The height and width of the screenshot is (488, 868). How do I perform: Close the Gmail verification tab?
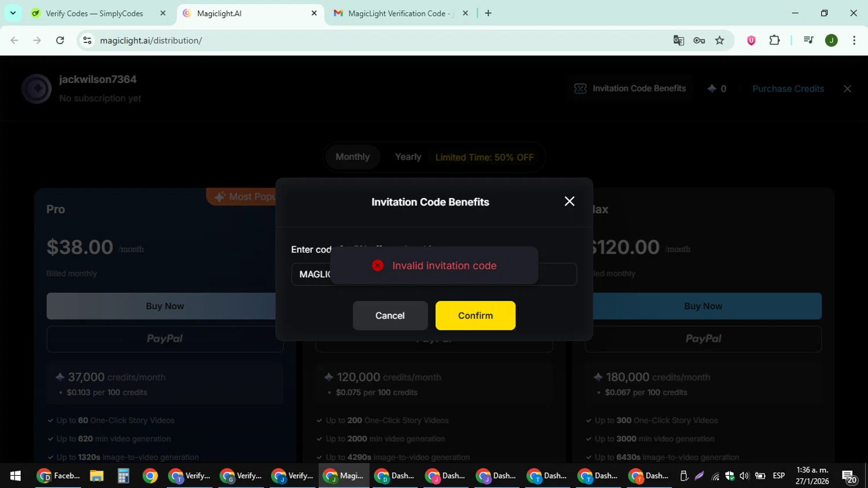465,13
